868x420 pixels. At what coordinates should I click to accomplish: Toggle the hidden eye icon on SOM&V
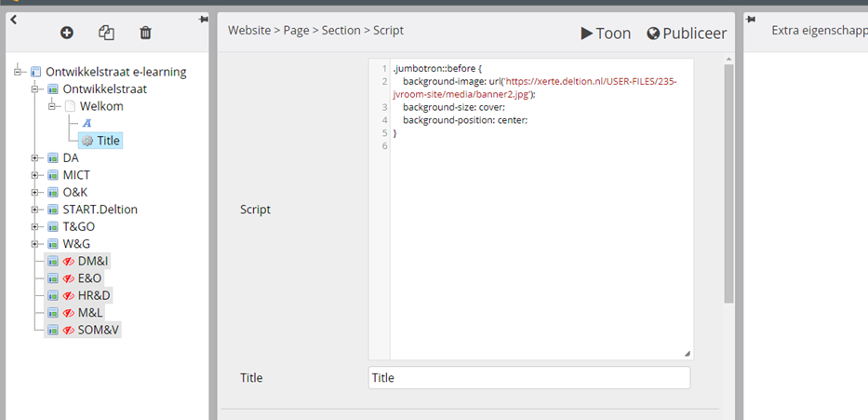(69, 331)
